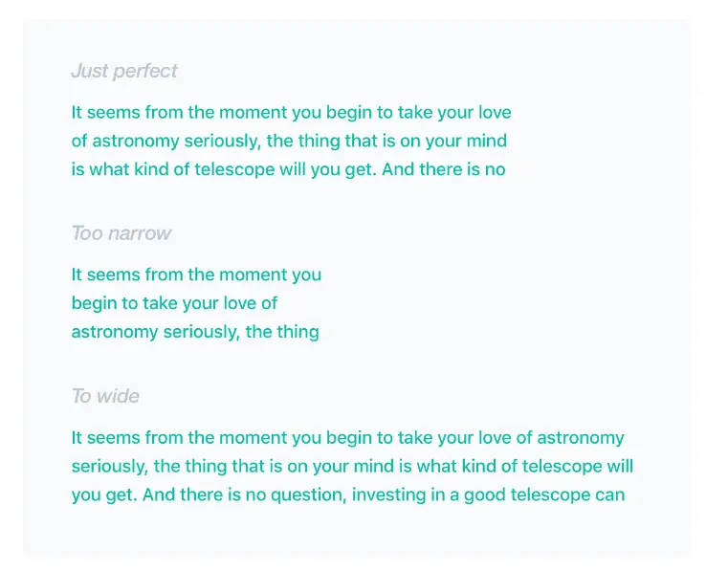Click the 'Just perfect' heading
The image size is (728, 571).
(124, 71)
